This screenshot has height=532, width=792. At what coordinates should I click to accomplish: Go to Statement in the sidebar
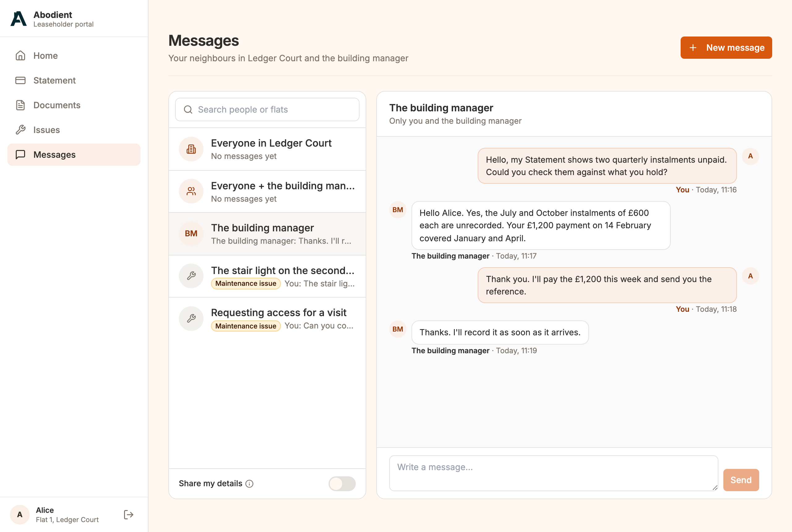[74, 80]
